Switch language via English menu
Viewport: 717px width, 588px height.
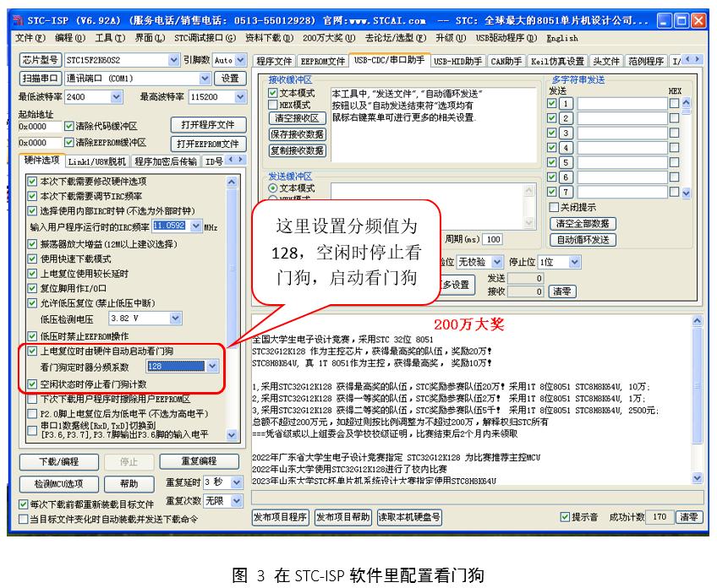click(562, 38)
